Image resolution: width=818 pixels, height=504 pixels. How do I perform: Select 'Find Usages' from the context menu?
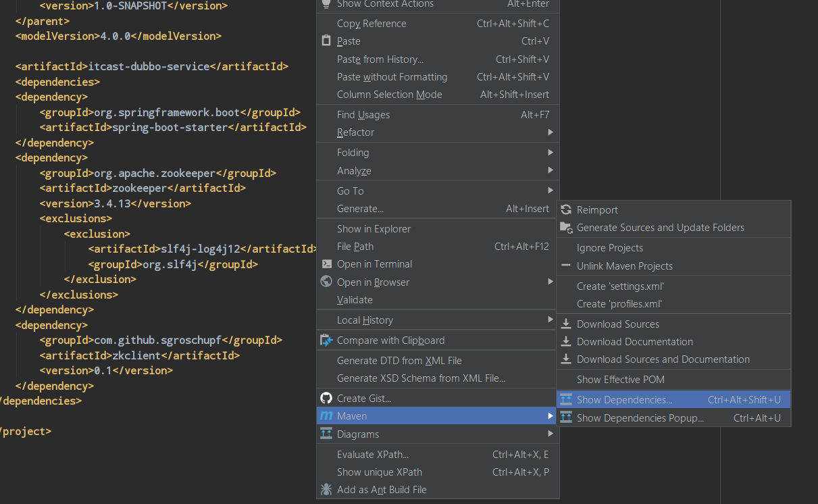[x=363, y=114]
